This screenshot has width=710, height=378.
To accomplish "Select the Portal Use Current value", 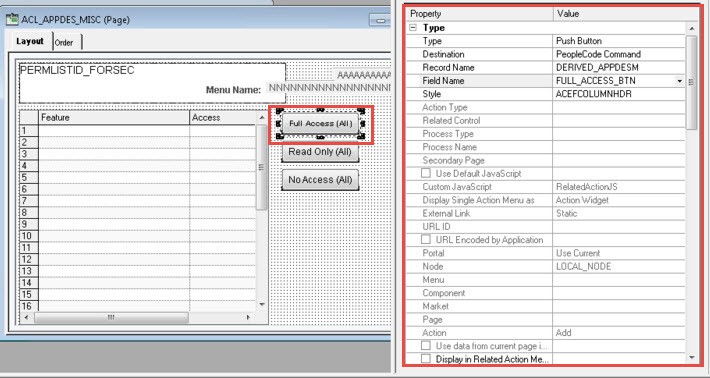I will 578,253.
